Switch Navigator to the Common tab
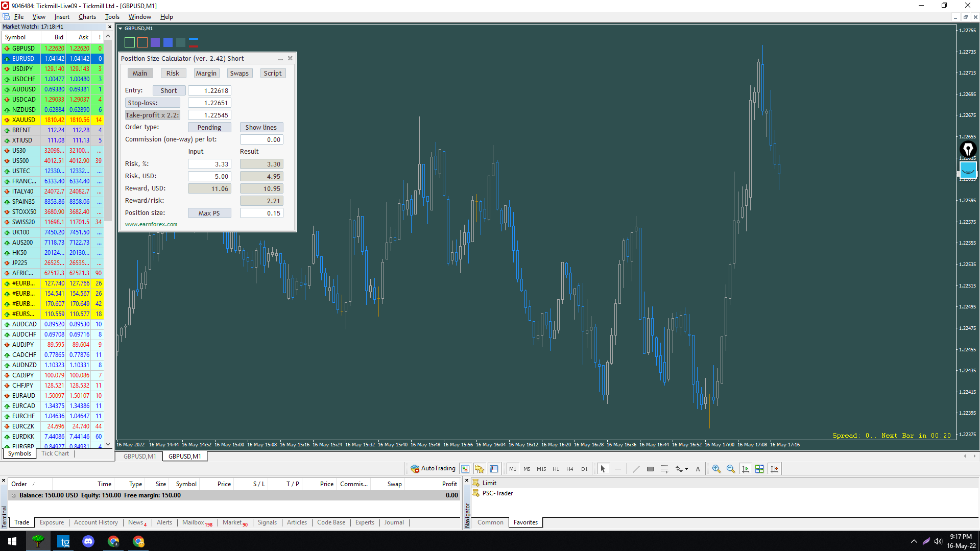The height and width of the screenshot is (551, 980). pyautogui.click(x=490, y=522)
